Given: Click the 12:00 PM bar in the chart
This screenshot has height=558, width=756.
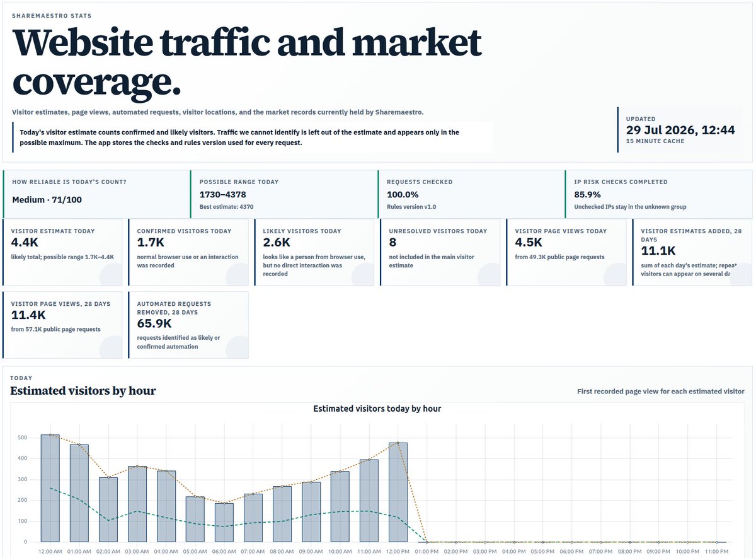Looking at the screenshot, I should pos(398,492).
